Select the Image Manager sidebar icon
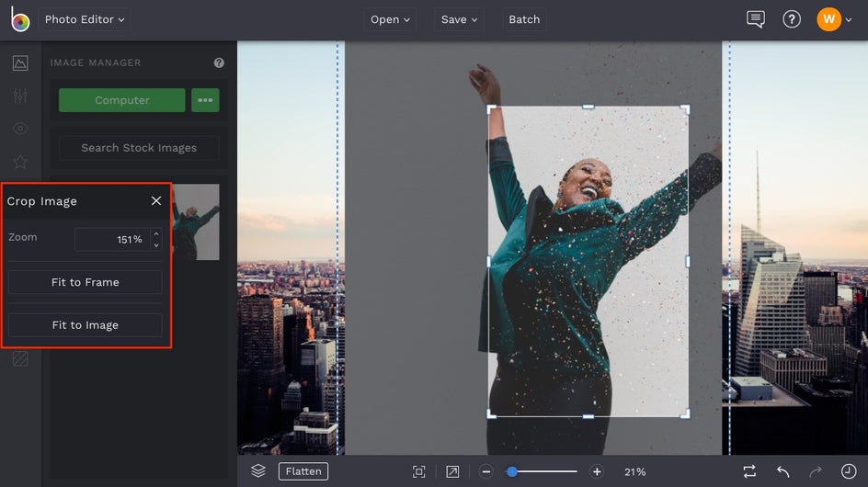 click(20, 63)
